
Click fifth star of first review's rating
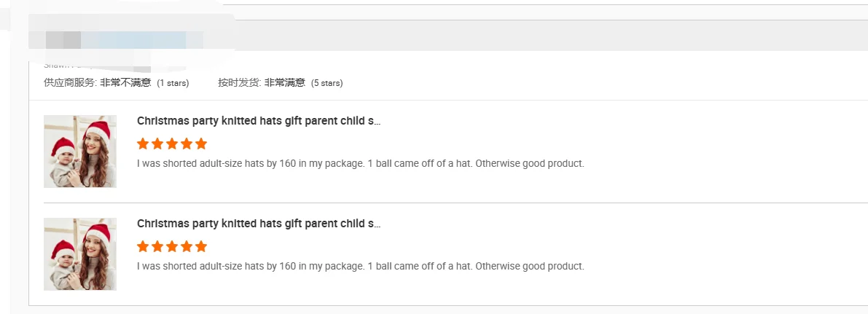(201, 144)
